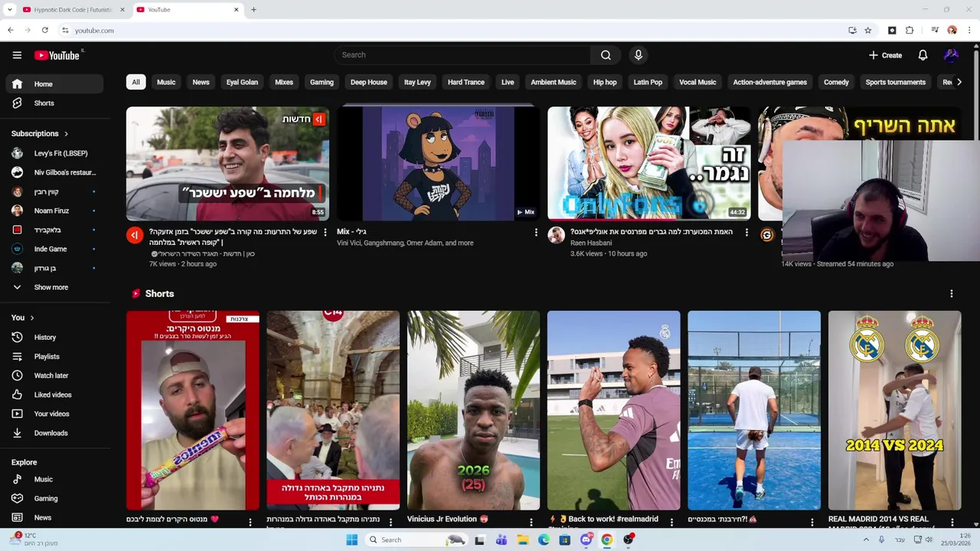Open the OnlyFans 44:32 video thumbnail
Image resolution: width=980 pixels, height=551 pixels.
648,164
